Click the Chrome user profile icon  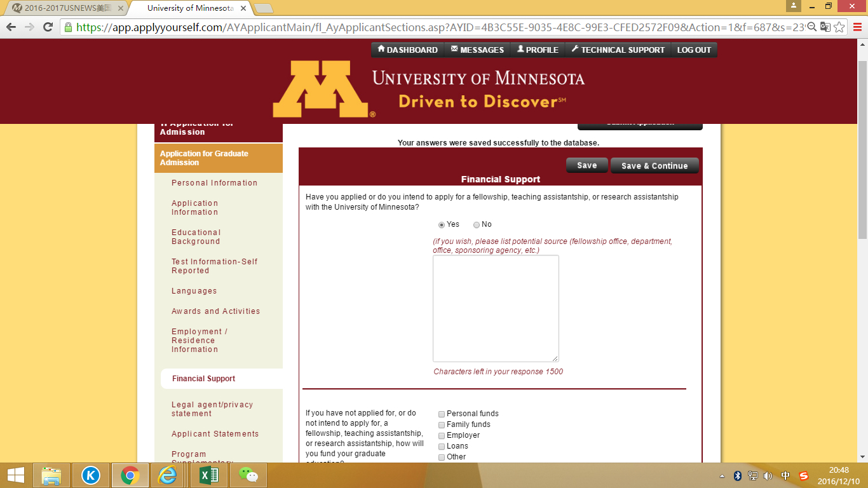(794, 6)
